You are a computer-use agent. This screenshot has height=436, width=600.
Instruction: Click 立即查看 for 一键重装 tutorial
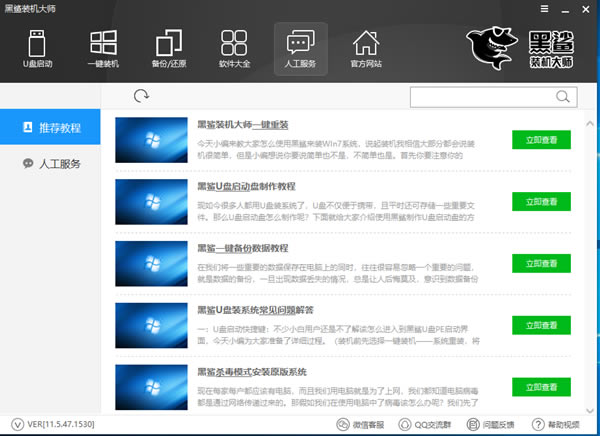coord(541,140)
